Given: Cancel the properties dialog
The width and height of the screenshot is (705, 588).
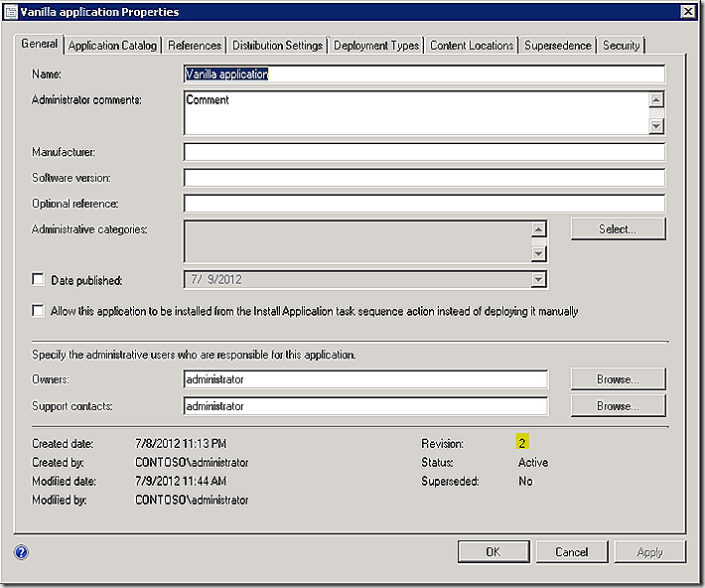Looking at the screenshot, I should pos(572,551).
